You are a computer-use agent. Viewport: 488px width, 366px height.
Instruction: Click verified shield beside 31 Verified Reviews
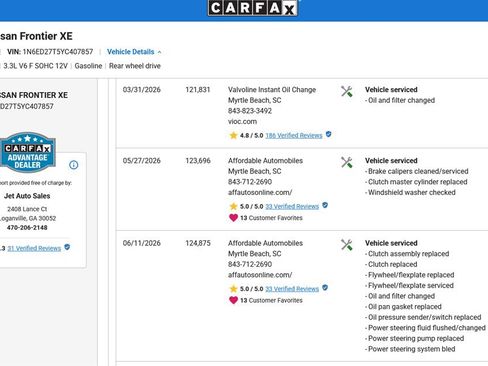pos(67,247)
